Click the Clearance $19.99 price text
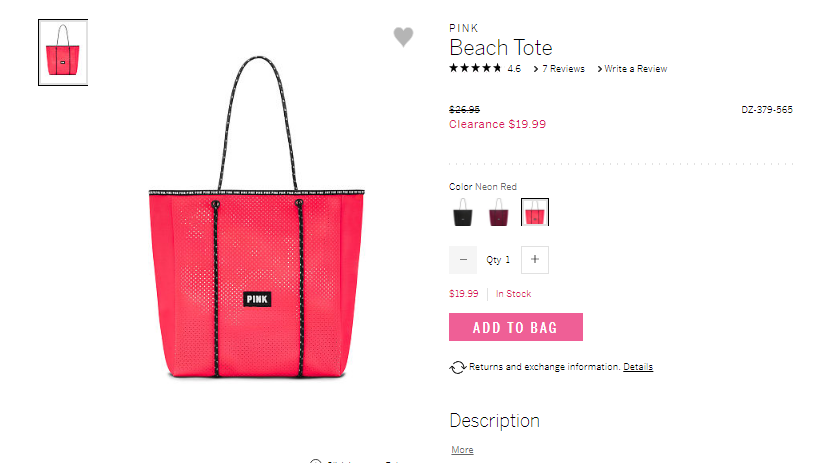Viewport: 822px width, 463px height. coord(497,124)
